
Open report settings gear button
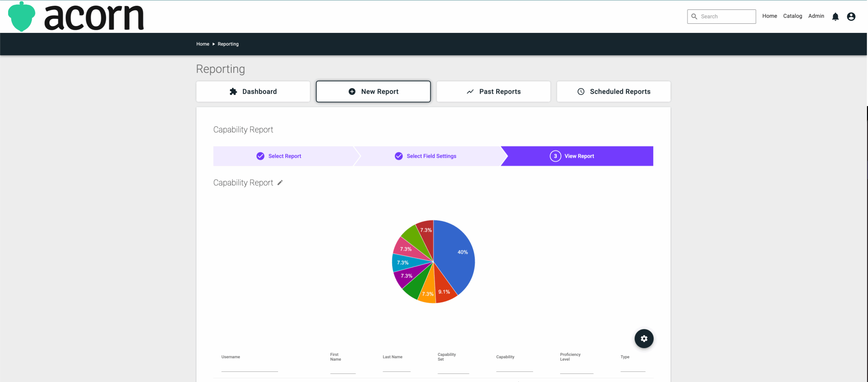tap(644, 338)
